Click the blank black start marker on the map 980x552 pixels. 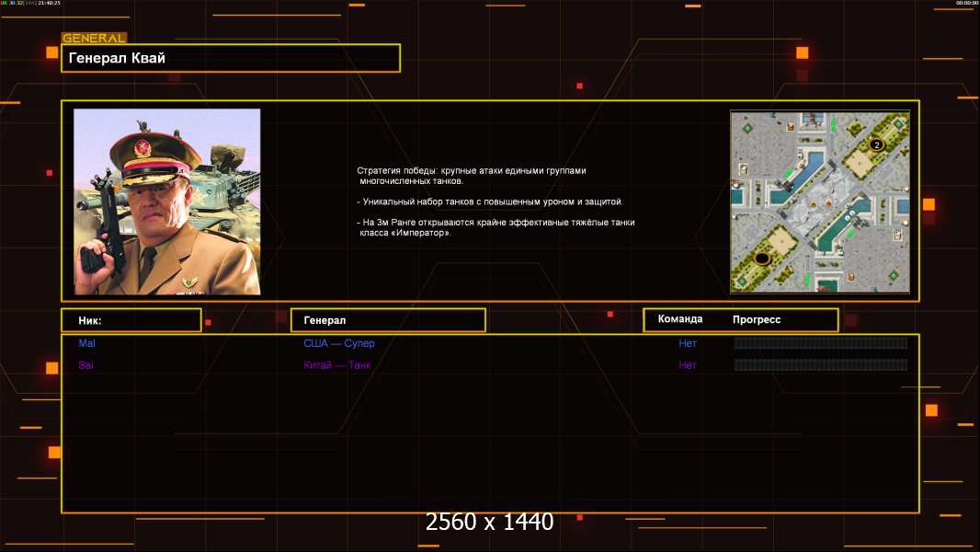pyautogui.click(x=761, y=259)
